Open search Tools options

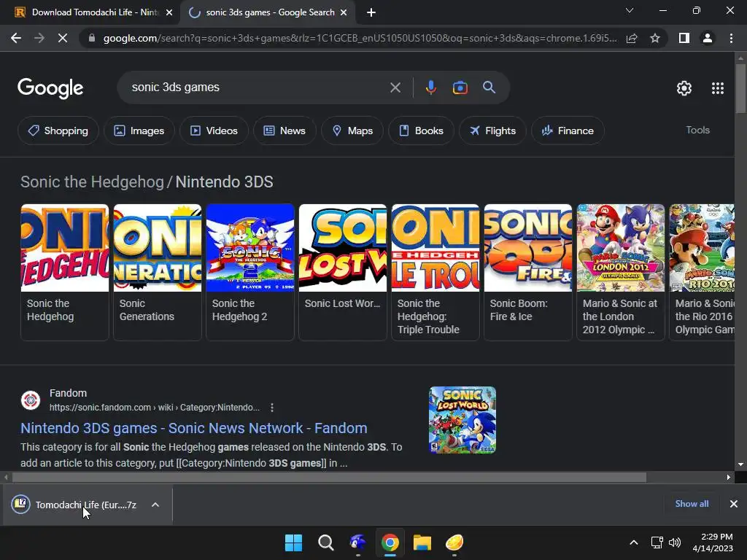[697, 130]
